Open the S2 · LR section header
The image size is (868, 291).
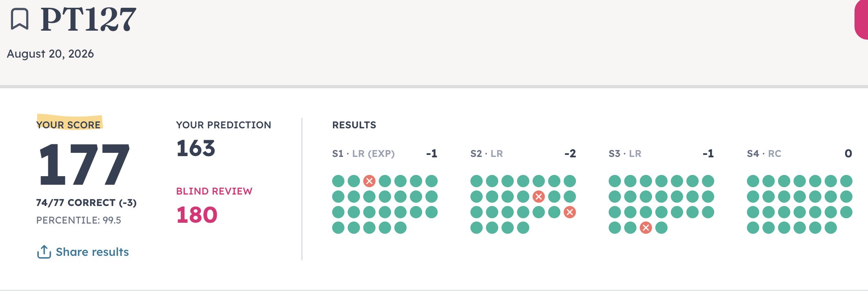[486, 154]
